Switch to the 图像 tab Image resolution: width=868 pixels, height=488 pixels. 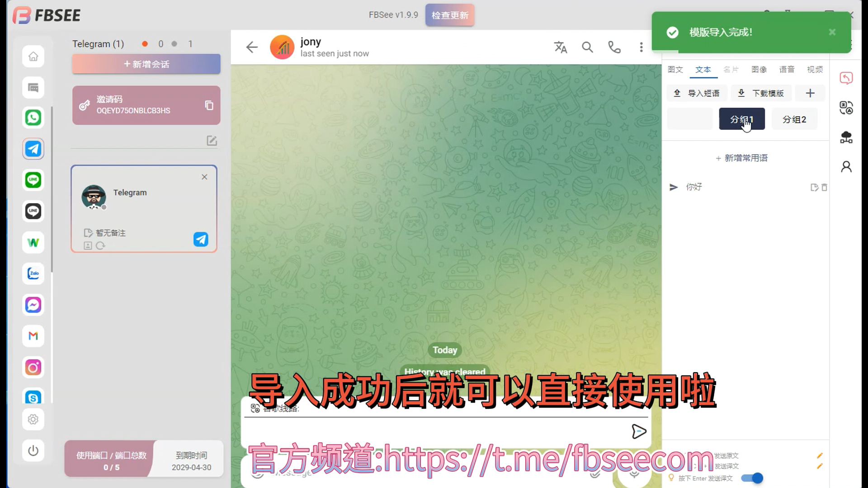click(759, 70)
